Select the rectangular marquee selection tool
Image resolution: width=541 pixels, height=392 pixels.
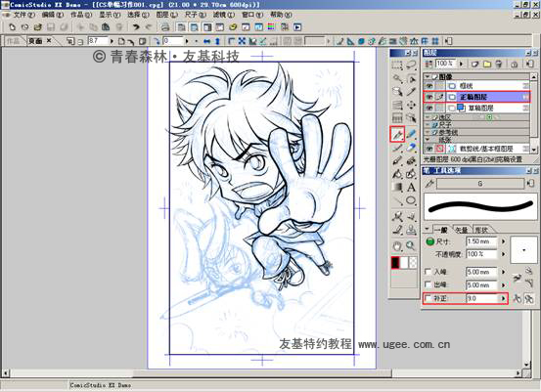coord(397,65)
